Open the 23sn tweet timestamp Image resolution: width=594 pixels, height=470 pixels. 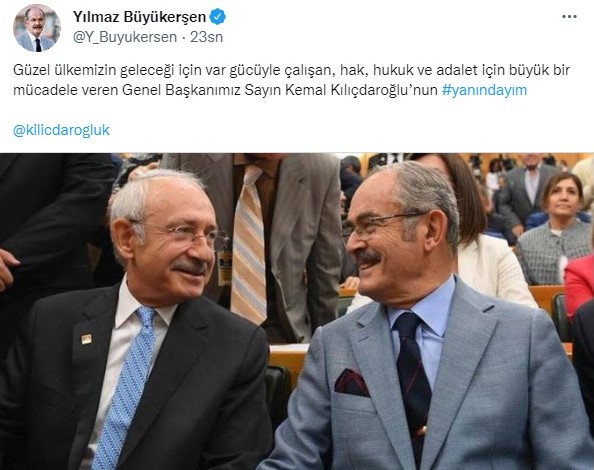coord(206,37)
